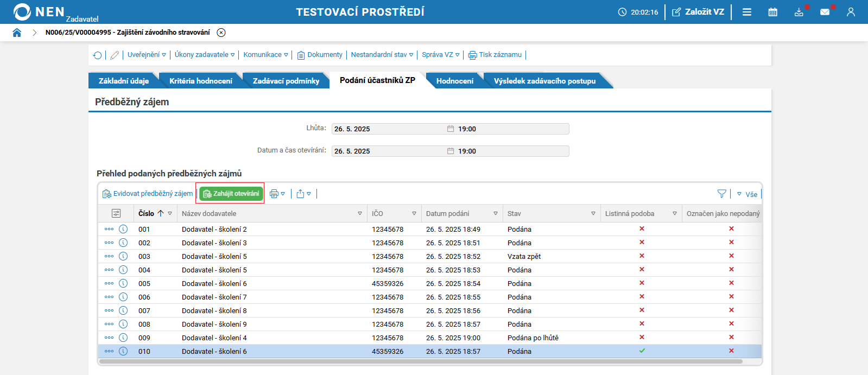Screen dimensions: 868x375
Task: Expand the Úkony zadavatele dropdown
Action: point(205,55)
